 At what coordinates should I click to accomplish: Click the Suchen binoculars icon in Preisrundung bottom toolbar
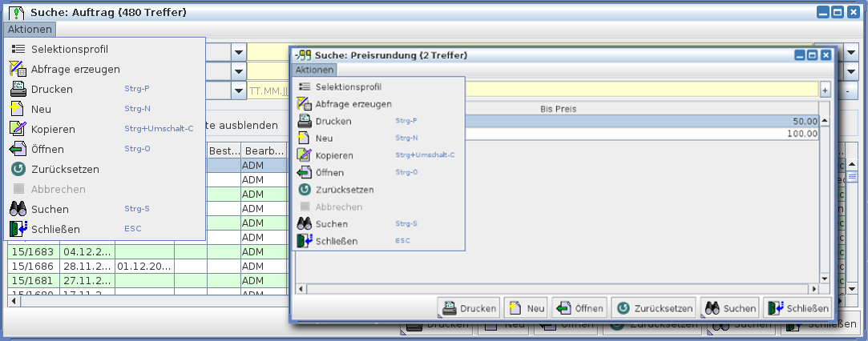712,308
